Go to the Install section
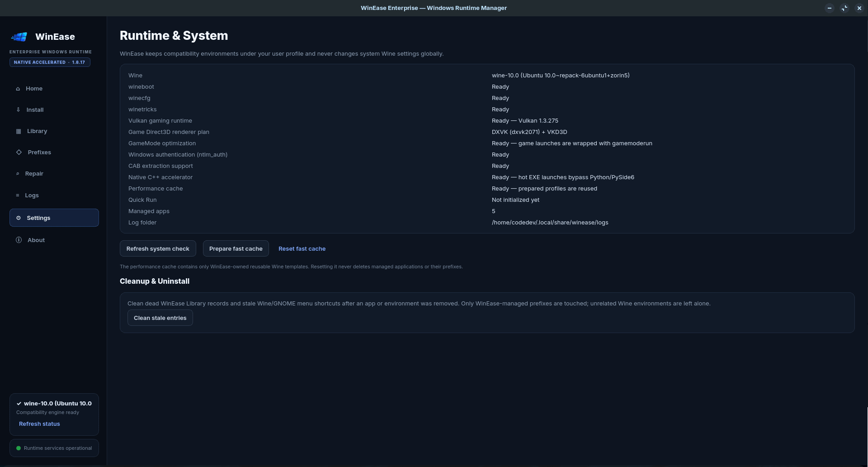This screenshot has width=868, height=467. click(54, 110)
